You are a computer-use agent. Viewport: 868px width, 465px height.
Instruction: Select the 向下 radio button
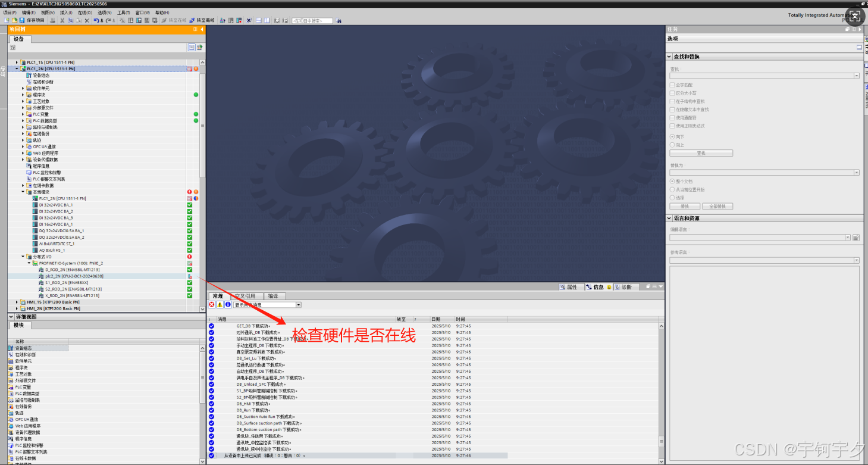pos(672,137)
